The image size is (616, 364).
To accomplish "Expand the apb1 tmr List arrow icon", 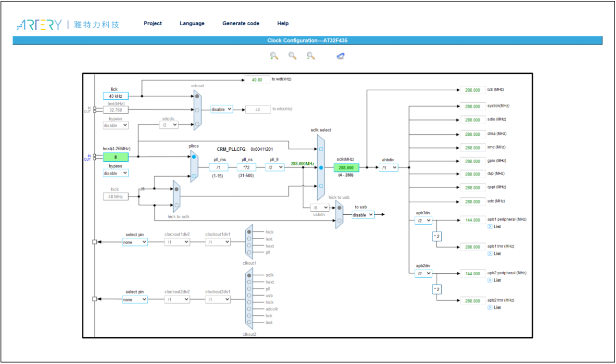I will point(490,253).
